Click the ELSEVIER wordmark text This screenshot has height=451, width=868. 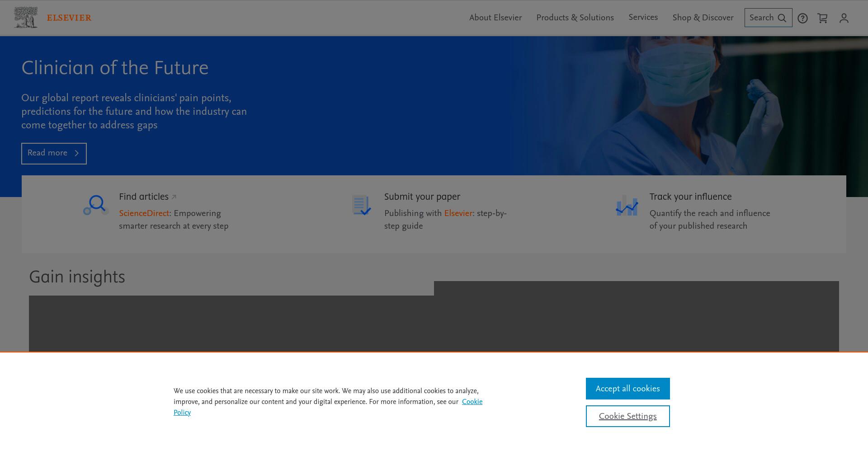click(69, 18)
